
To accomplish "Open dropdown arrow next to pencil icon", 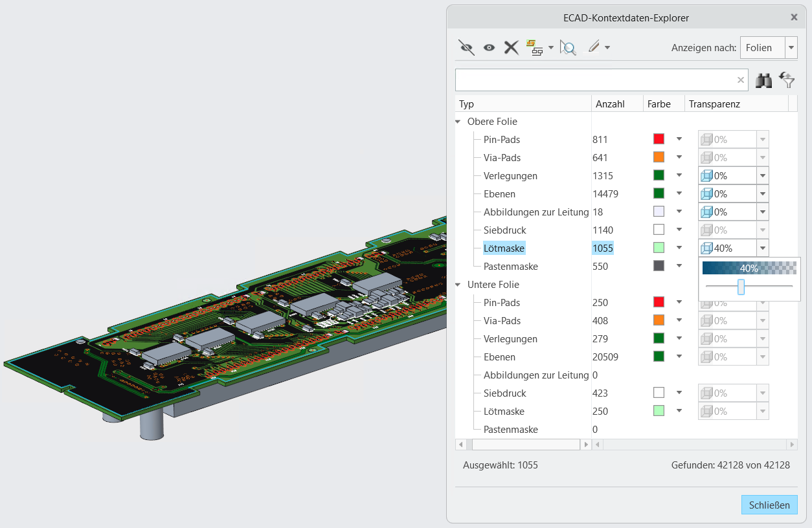I will coord(607,47).
